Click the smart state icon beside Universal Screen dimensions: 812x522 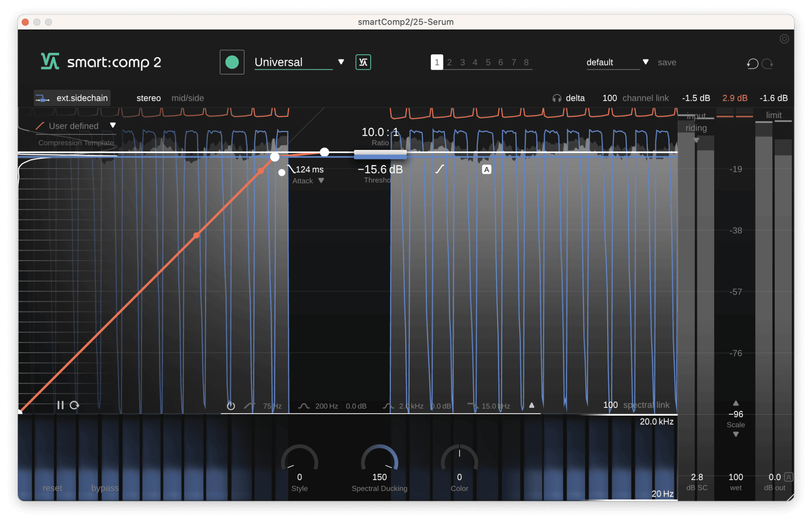(x=362, y=62)
